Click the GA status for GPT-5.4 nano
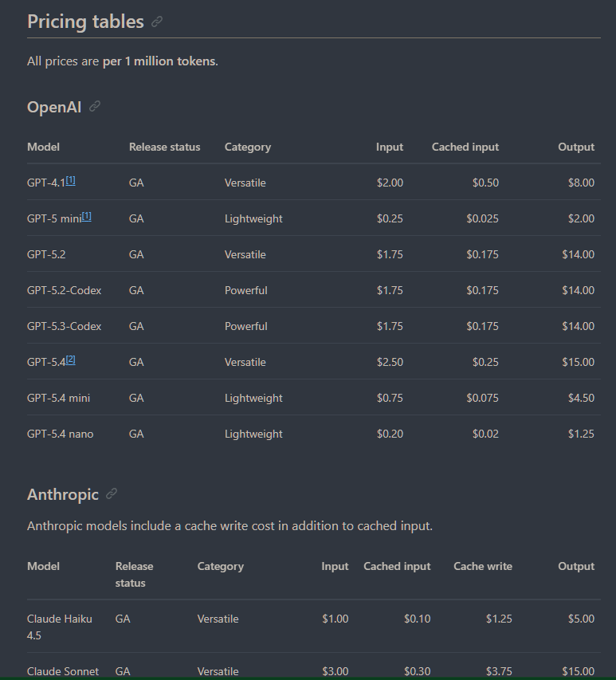This screenshot has width=616, height=680. coord(136,434)
